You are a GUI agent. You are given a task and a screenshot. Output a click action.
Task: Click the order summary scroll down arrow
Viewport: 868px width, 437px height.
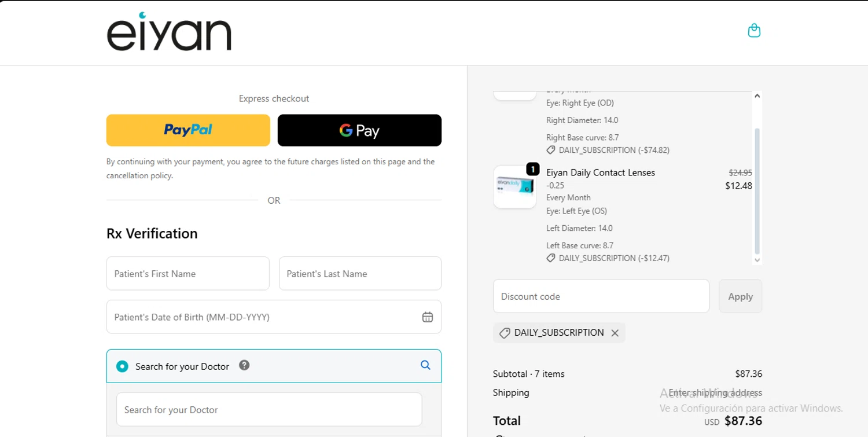tap(757, 260)
